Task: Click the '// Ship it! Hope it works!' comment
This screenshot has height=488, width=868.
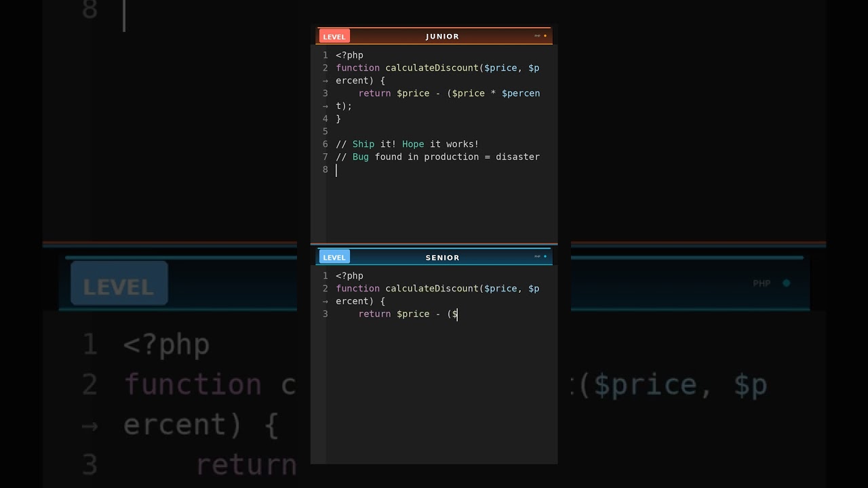Action: pyautogui.click(x=408, y=144)
